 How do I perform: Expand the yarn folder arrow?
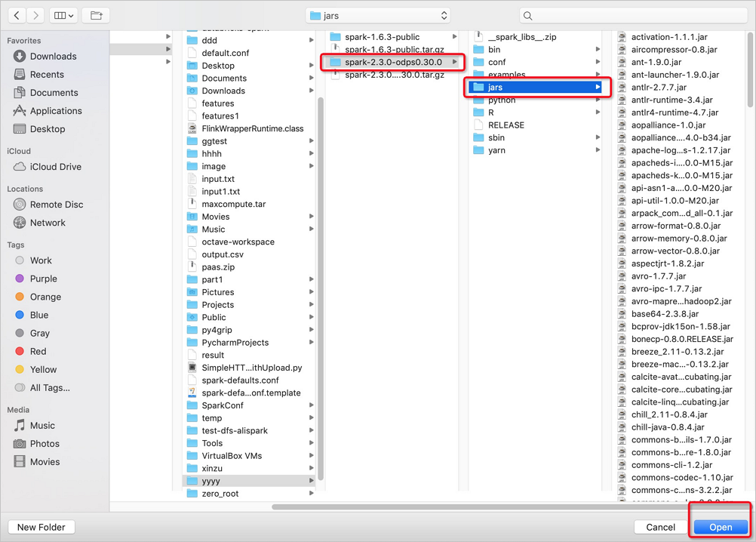pyautogui.click(x=598, y=150)
